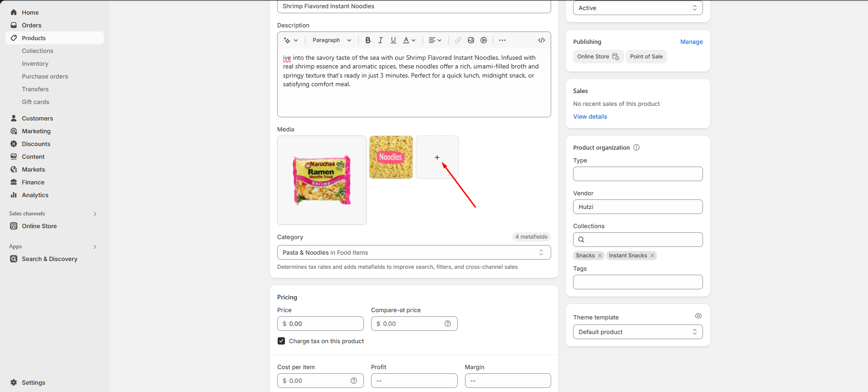
Task: Open View details under Sales
Action: point(590,116)
